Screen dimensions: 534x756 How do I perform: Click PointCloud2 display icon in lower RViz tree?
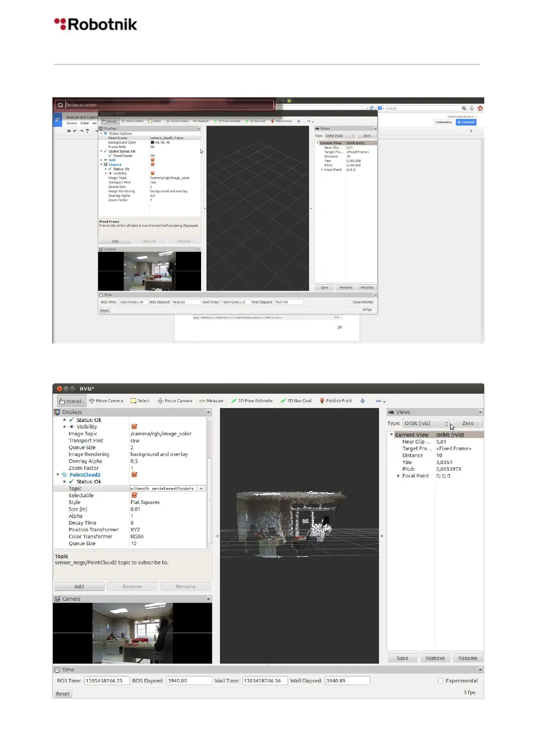tap(65, 475)
